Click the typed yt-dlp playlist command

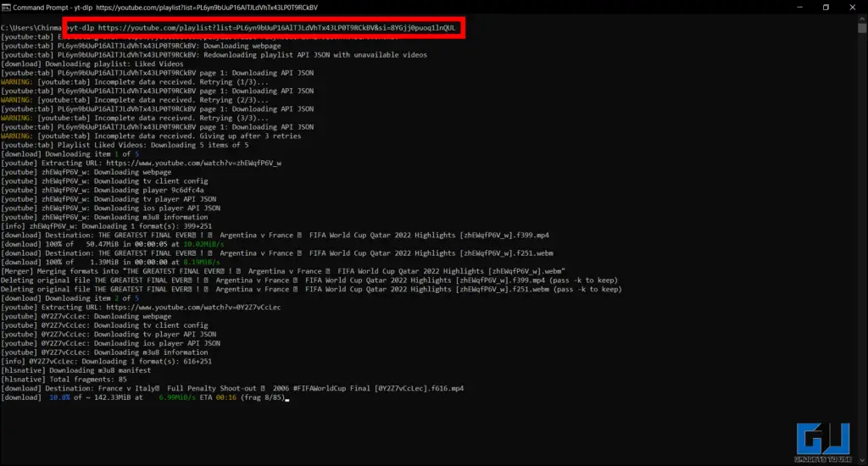point(261,28)
